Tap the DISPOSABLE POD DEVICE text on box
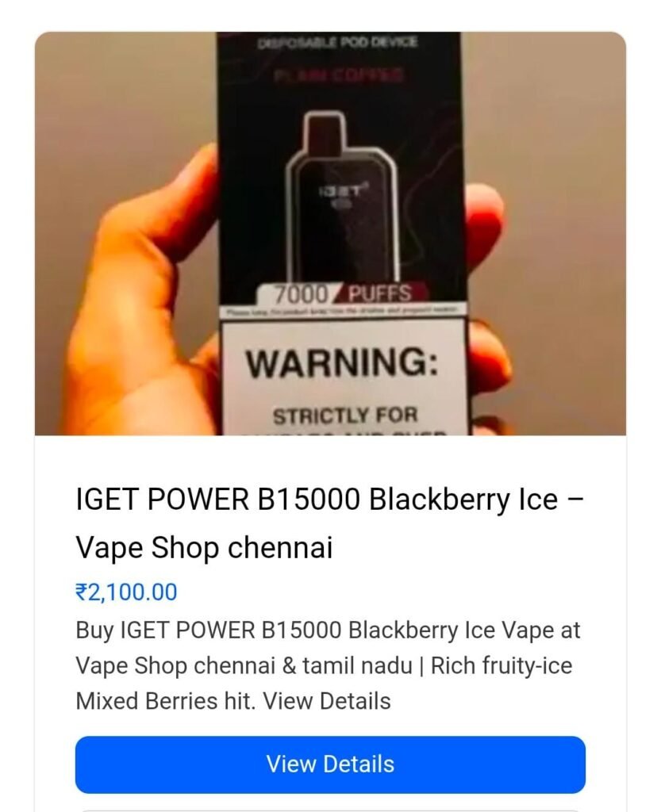Viewport: 661px width, 812px height. [x=336, y=43]
